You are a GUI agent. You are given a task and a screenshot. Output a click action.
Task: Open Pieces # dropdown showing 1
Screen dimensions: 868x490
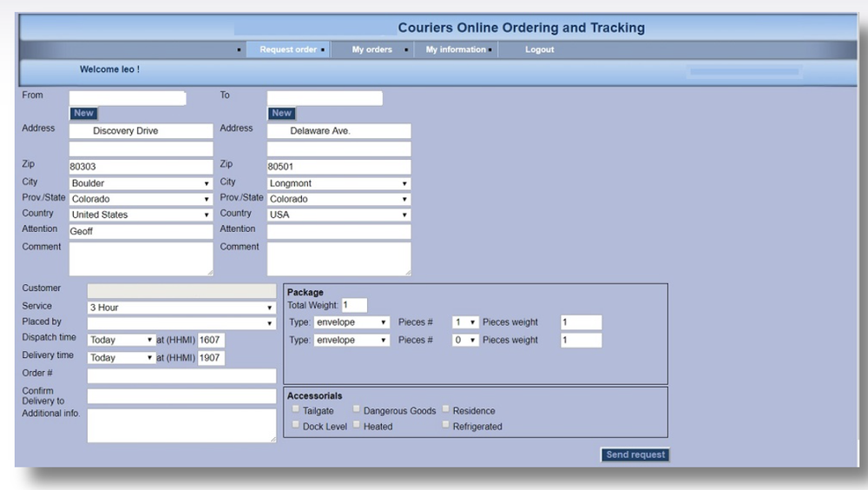click(x=465, y=322)
